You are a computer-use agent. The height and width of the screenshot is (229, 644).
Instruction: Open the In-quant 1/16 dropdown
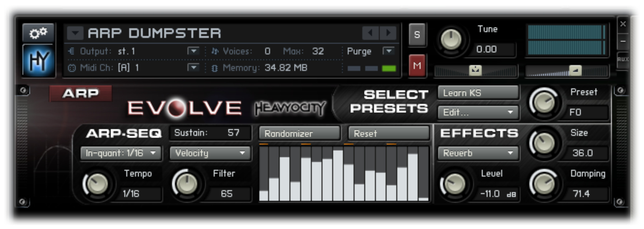coord(121,153)
